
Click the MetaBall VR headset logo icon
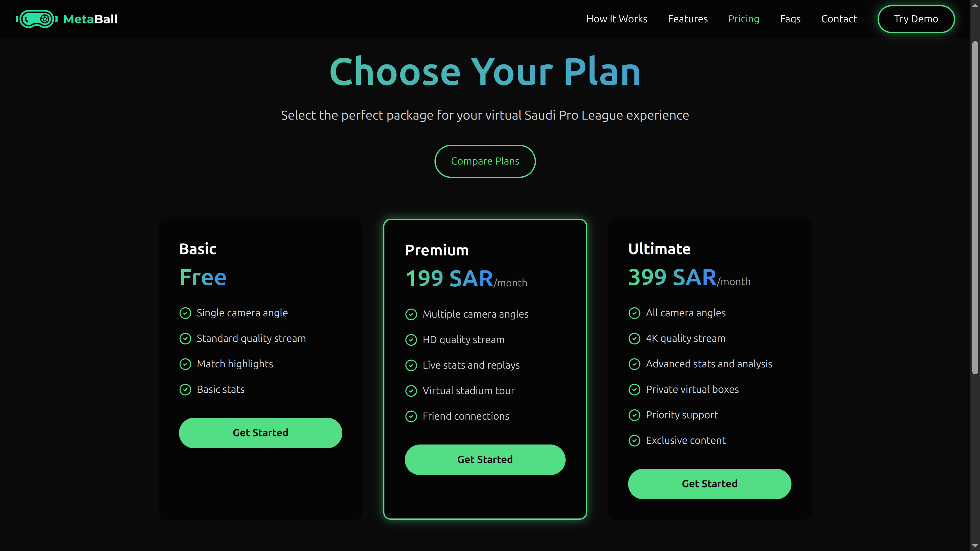(36, 19)
